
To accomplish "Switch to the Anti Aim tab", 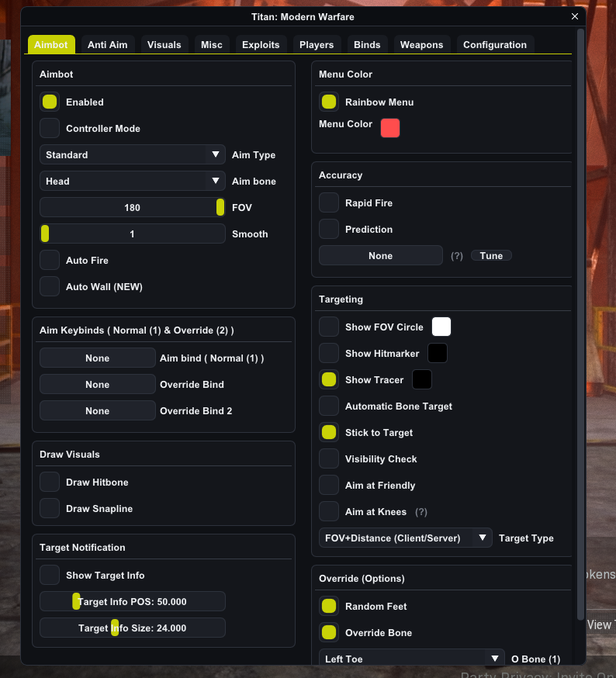I will pos(107,44).
